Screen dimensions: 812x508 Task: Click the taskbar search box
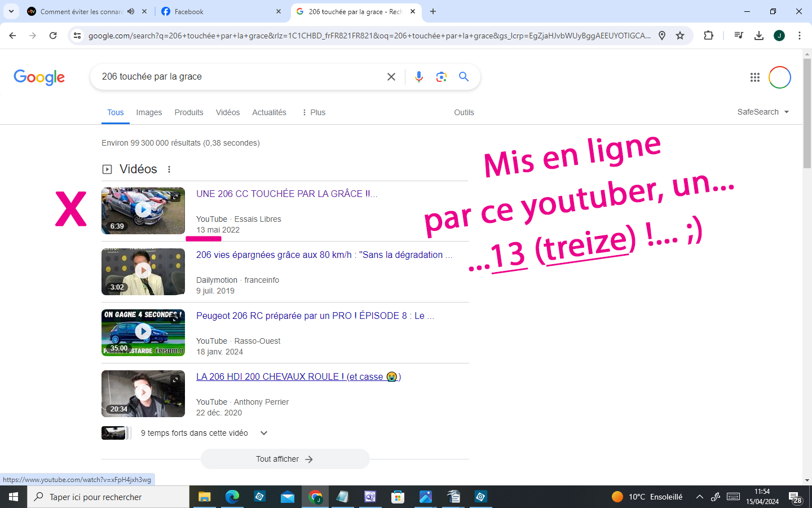tap(108, 497)
